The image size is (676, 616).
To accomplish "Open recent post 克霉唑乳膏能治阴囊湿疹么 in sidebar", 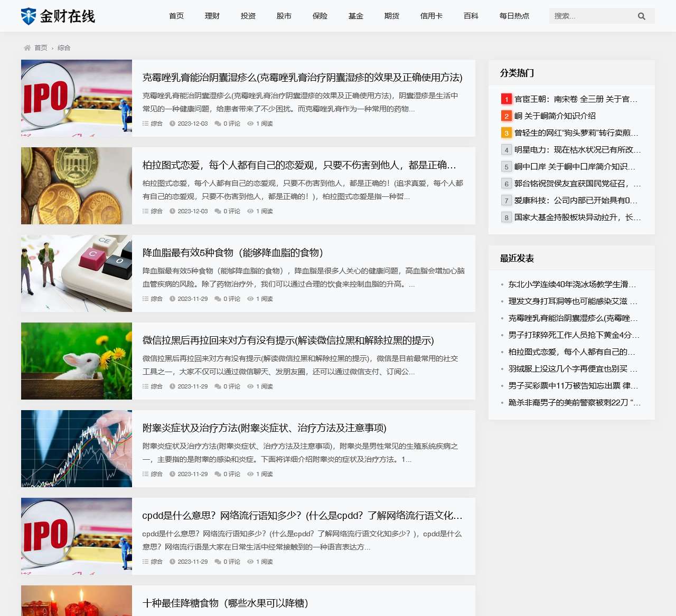I will (x=573, y=318).
